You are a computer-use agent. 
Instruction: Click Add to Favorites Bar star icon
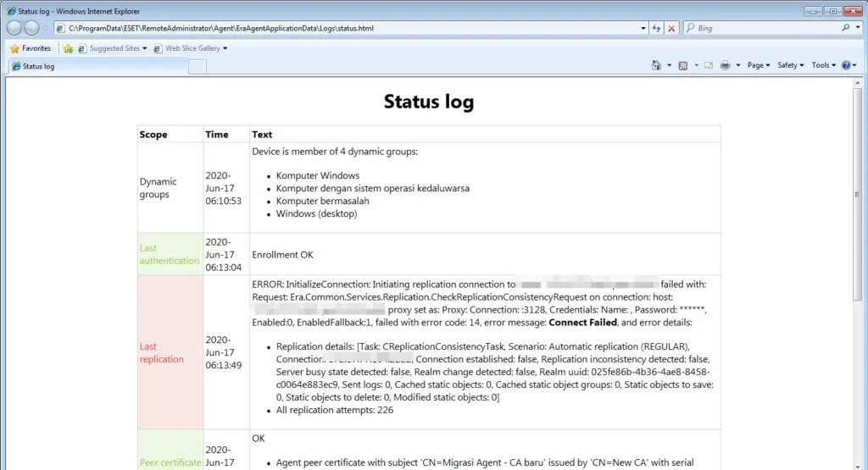click(x=68, y=48)
